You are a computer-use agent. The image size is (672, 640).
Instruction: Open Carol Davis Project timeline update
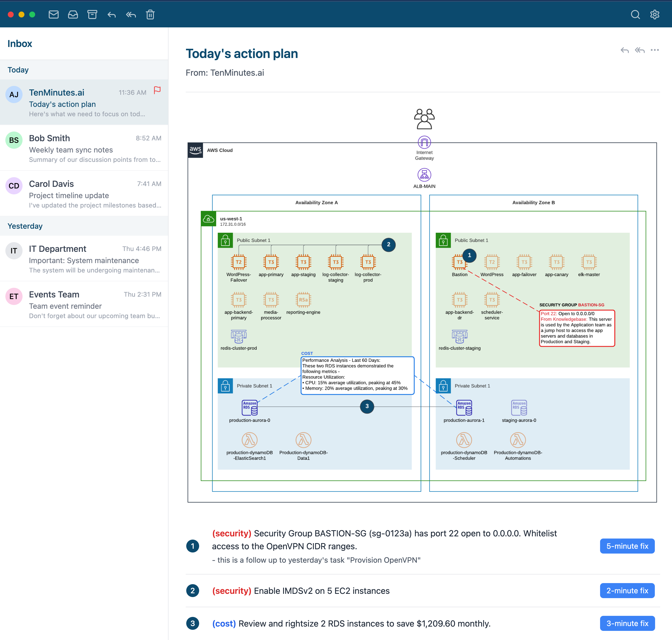point(84,194)
